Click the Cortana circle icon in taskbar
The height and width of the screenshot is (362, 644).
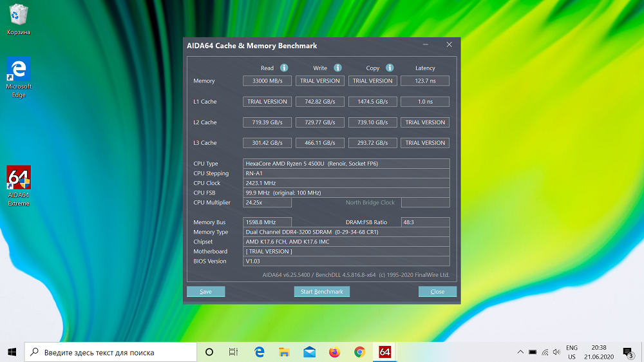click(x=209, y=352)
